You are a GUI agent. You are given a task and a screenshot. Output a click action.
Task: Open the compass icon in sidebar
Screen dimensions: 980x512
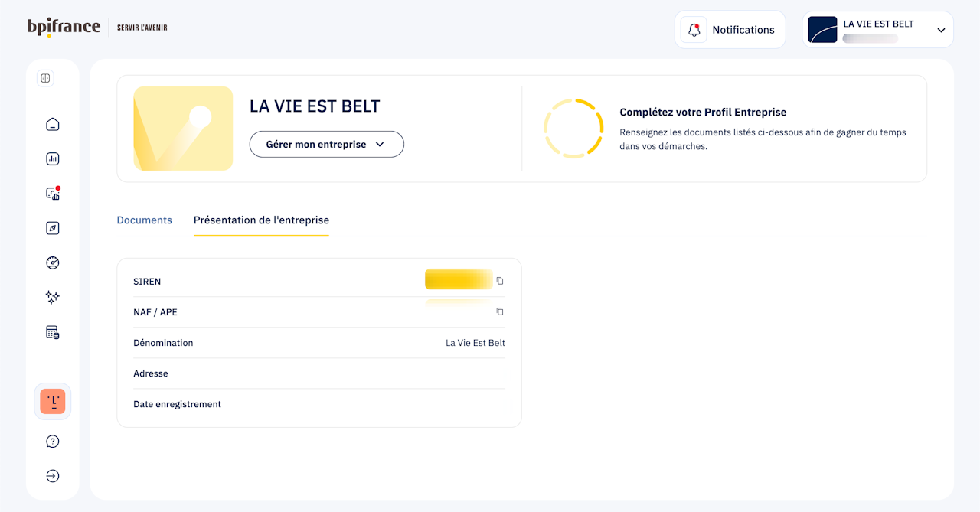53,228
